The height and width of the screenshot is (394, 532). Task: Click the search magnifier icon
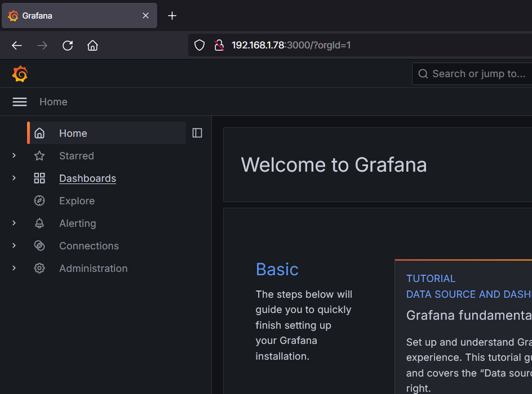[x=423, y=74]
